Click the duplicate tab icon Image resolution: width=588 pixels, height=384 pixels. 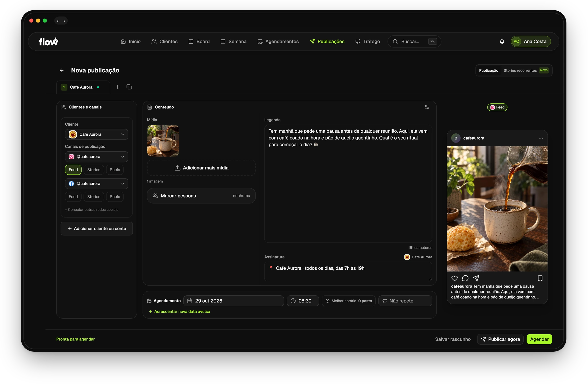click(129, 87)
